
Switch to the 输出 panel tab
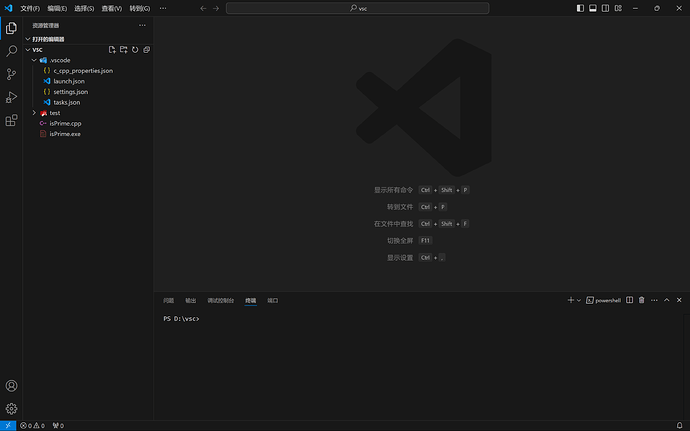coord(191,301)
